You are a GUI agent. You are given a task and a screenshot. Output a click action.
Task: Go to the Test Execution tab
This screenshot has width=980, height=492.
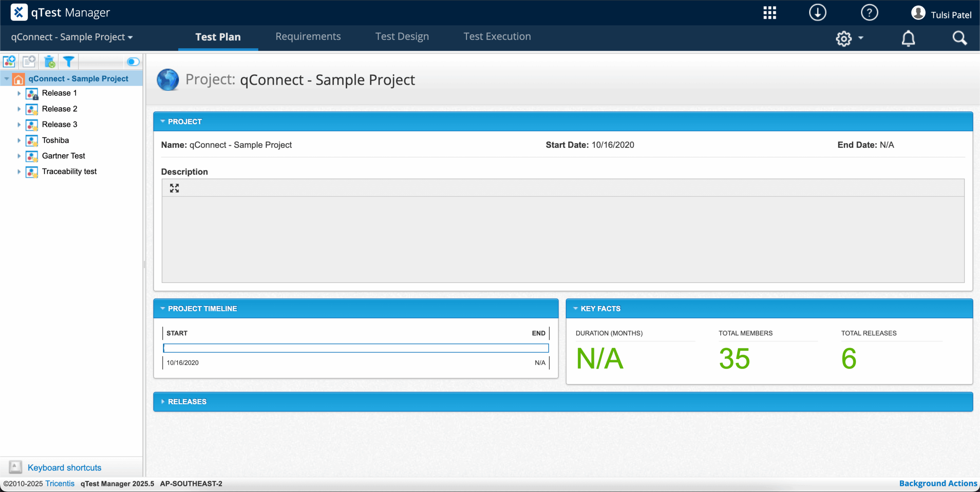tap(497, 36)
